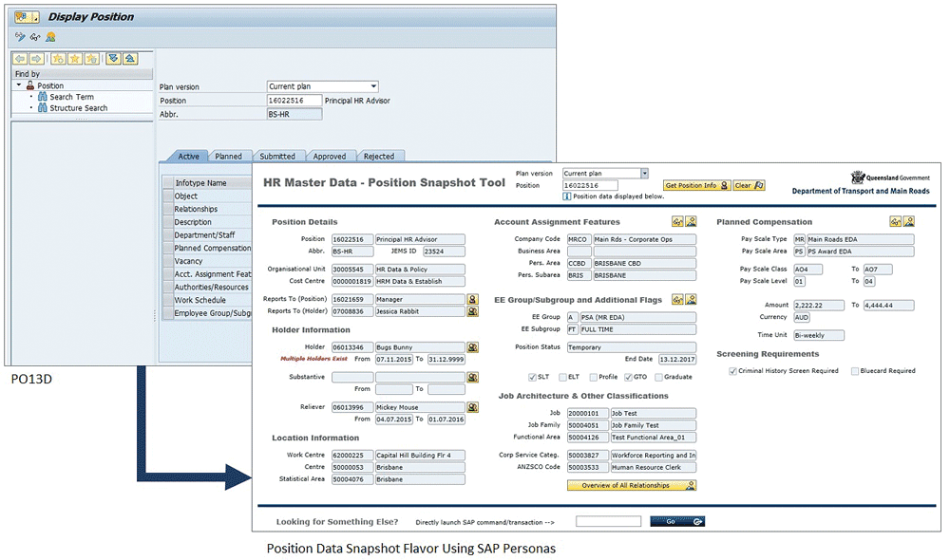Toggle the GTO checkbox
The width and height of the screenshot is (950, 560).
pyautogui.click(x=628, y=377)
